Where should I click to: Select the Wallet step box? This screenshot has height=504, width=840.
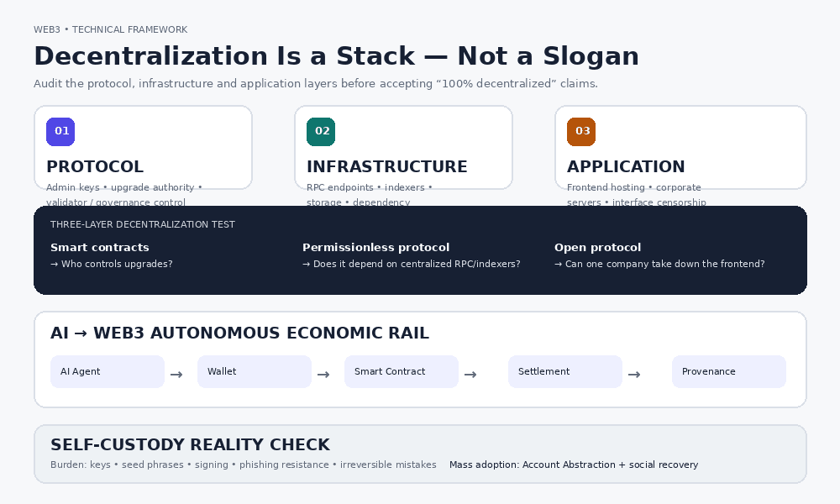coord(255,372)
